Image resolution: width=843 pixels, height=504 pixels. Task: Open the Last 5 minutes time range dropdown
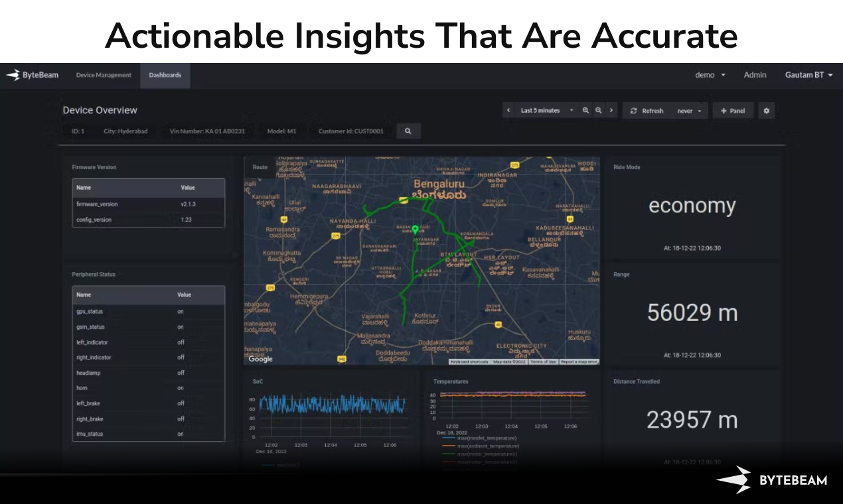(546, 111)
